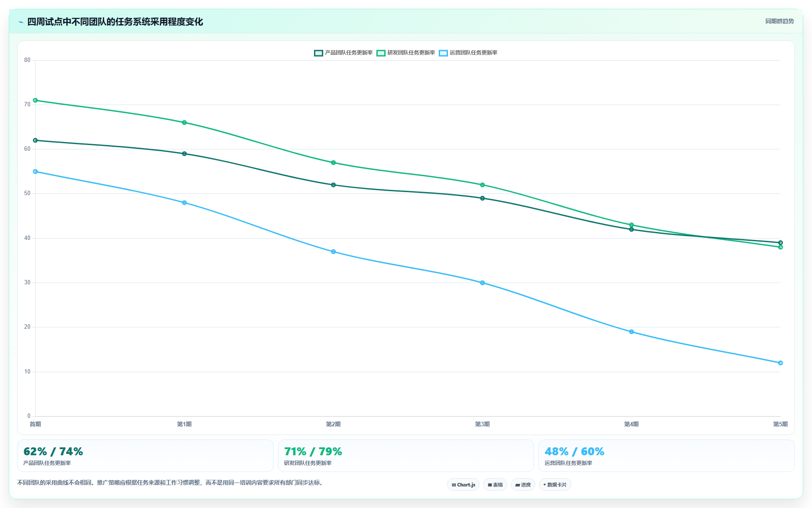Image resolution: width=812 pixels, height=508 pixels.
Task: Click 研发团队 data point at 第2期 (57)
Action: pos(333,163)
